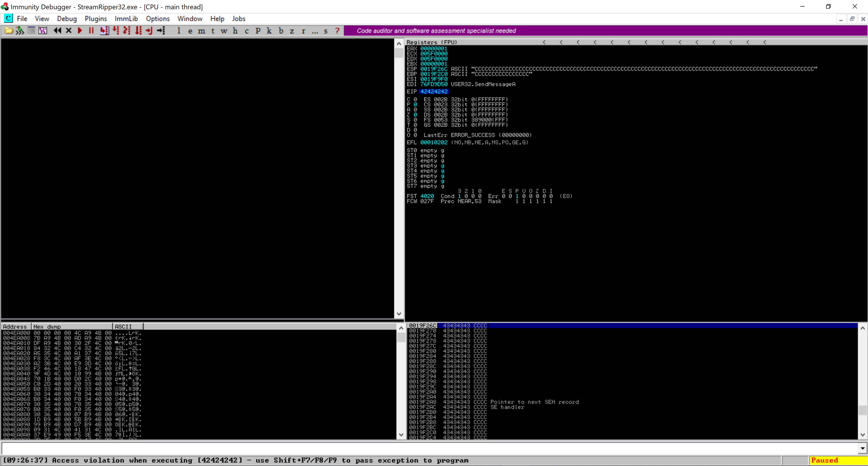
Task: Open the Python shell snake icon
Action: click(20, 31)
